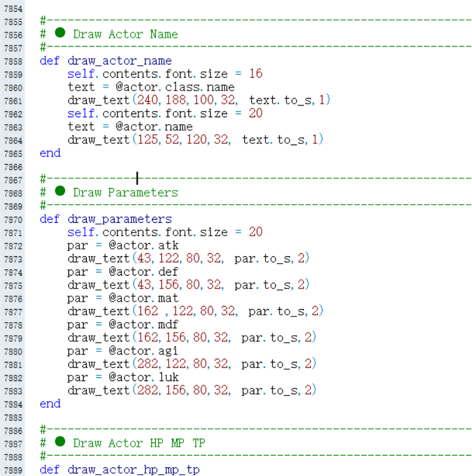This screenshot has width=472, height=476.
Task: Click the 'Draw Parameters' comment heading
Action: (x=125, y=193)
